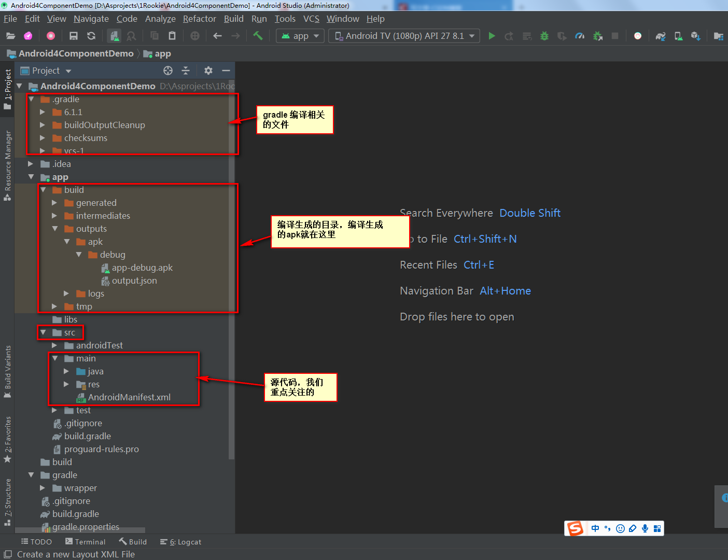
Task: Click the Sogou emoji smiley icon
Action: 620,528
